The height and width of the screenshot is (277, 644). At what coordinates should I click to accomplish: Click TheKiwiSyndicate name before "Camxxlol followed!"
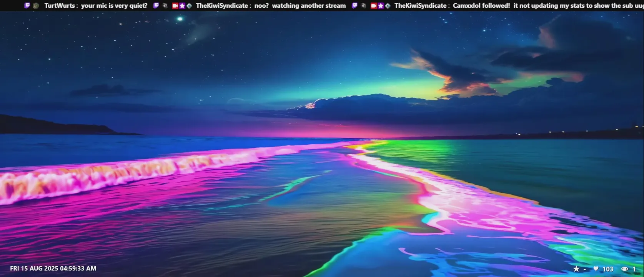coord(421,6)
